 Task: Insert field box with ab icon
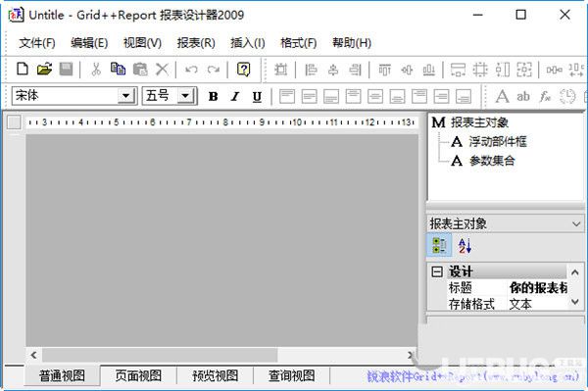tap(523, 96)
